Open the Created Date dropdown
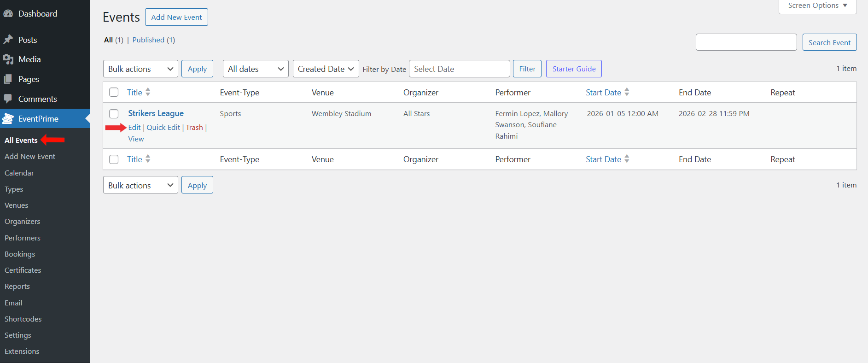The width and height of the screenshot is (868, 363). (x=326, y=69)
